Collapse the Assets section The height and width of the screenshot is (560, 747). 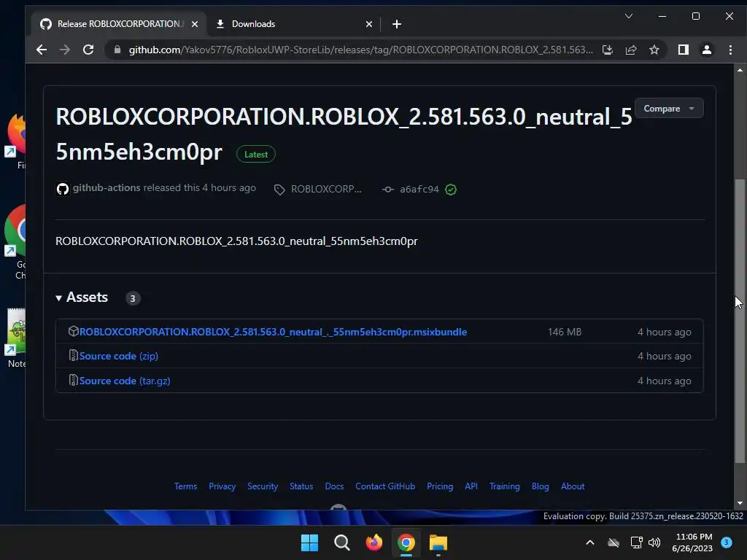point(82,297)
